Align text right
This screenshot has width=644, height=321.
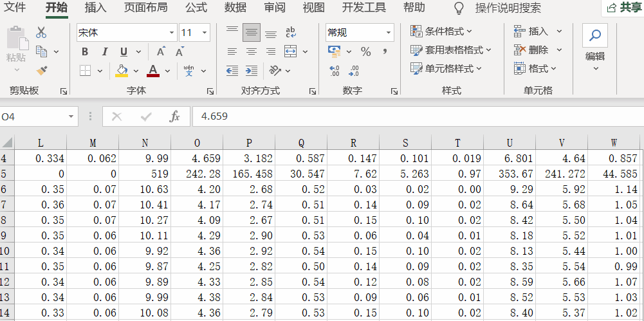point(271,51)
